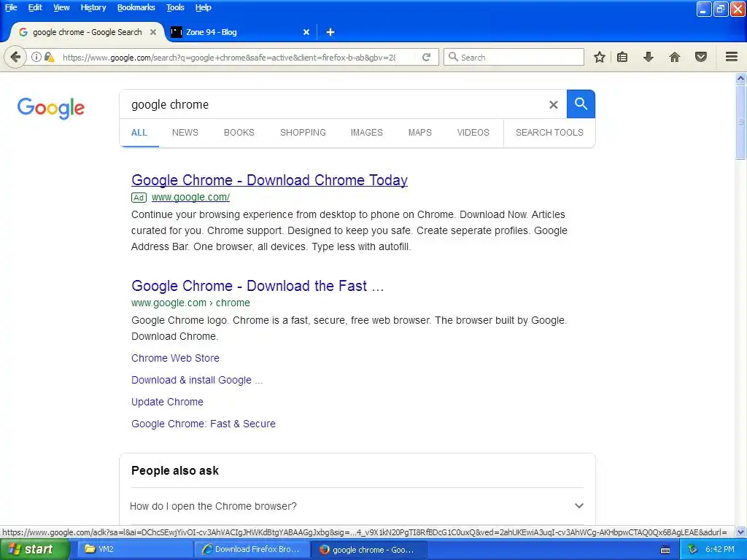This screenshot has height=560, width=747.
Task: Open "Google Chrome - Download the Fast ..." result
Action: tap(258, 286)
